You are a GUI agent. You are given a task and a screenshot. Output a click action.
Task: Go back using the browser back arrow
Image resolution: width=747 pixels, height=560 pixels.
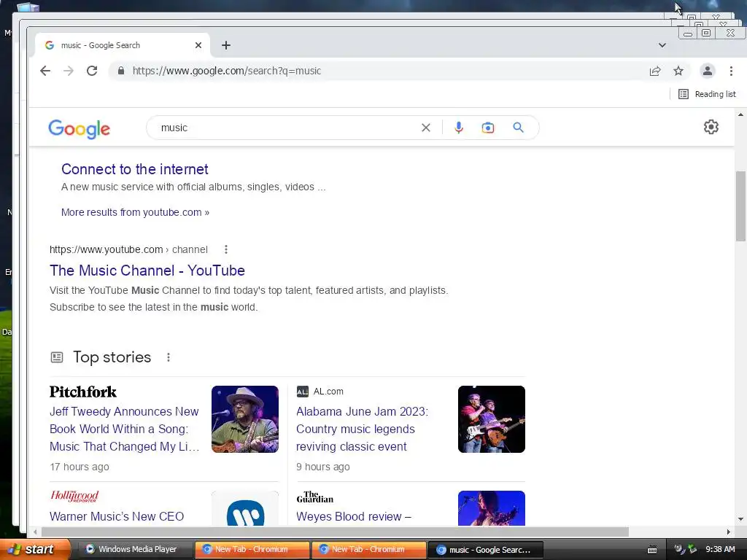[45, 71]
